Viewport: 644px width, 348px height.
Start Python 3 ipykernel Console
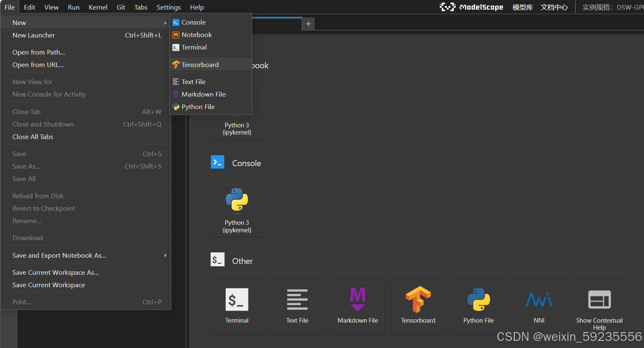[x=237, y=210]
